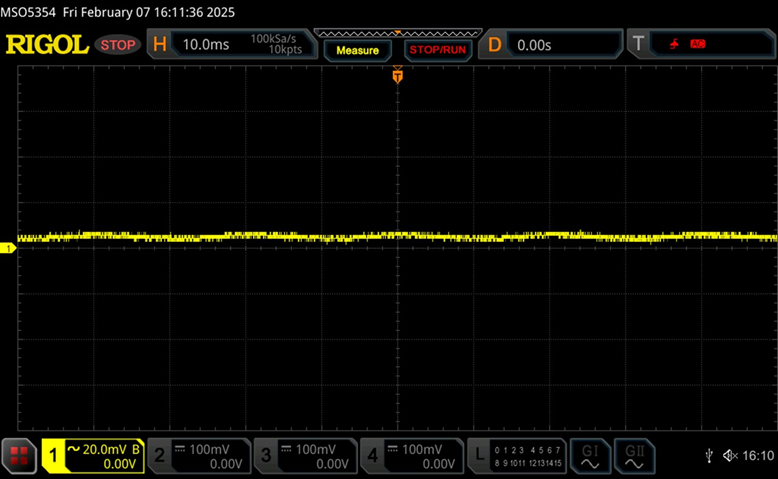Open the Measure menu
Screen dimensions: 778x479
pyautogui.click(x=357, y=50)
